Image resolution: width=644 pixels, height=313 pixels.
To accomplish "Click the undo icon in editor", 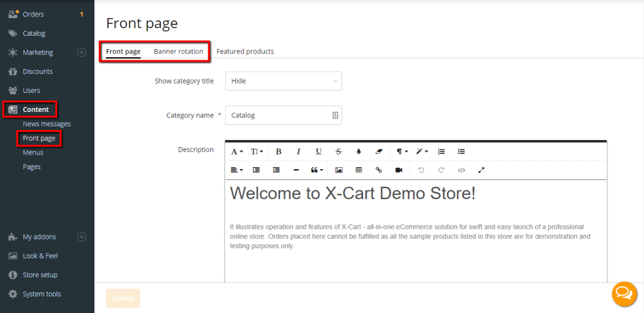I will (x=421, y=170).
